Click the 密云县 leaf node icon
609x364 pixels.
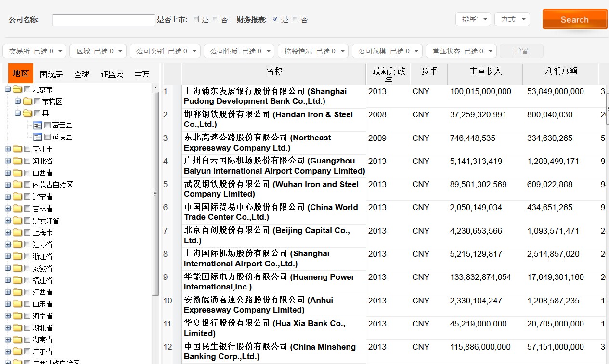tap(38, 125)
